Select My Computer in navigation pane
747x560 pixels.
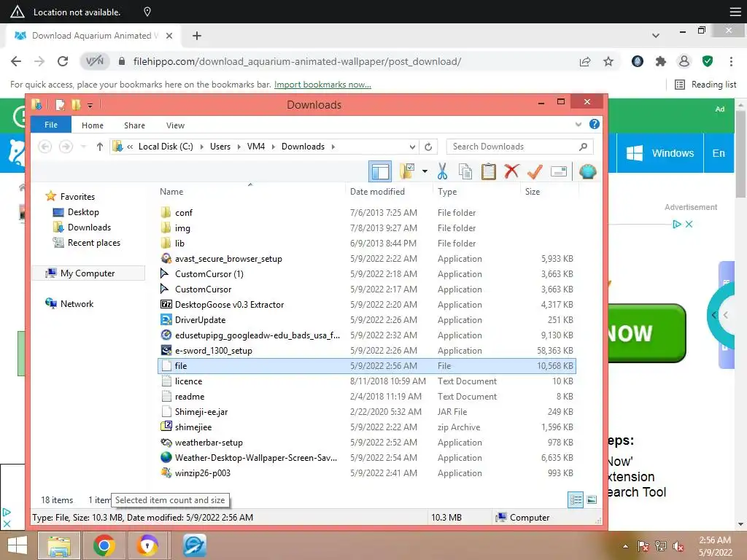[x=88, y=273]
